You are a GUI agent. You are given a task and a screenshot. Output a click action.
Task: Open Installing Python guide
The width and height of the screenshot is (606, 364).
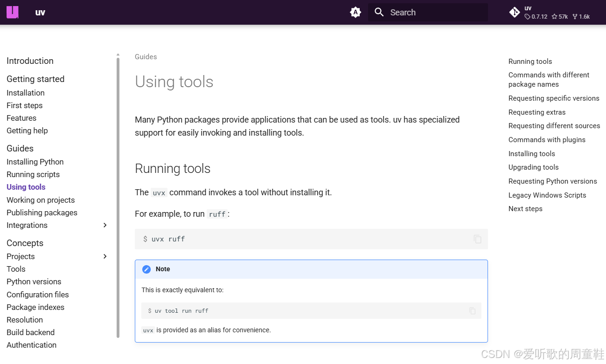click(x=35, y=162)
